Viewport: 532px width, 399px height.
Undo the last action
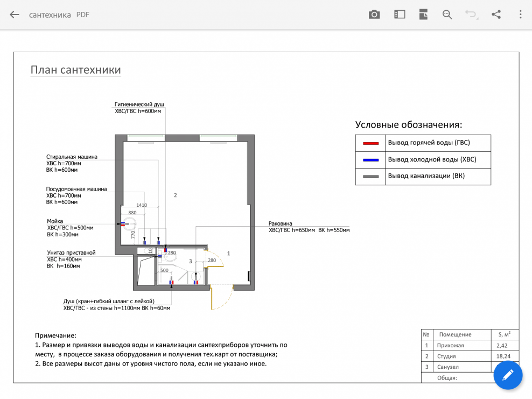[x=471, y=15]
